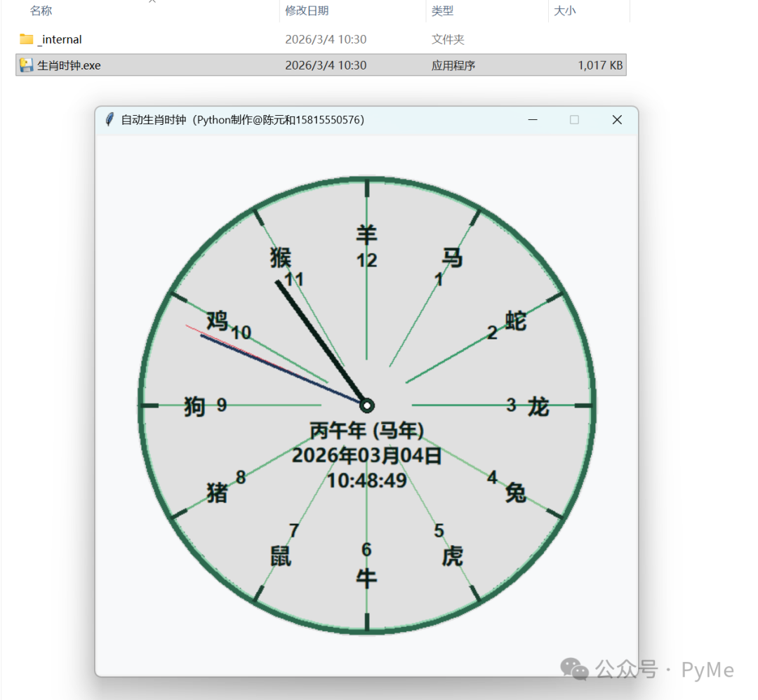Select the _internal folder icon

pos(26,39)
